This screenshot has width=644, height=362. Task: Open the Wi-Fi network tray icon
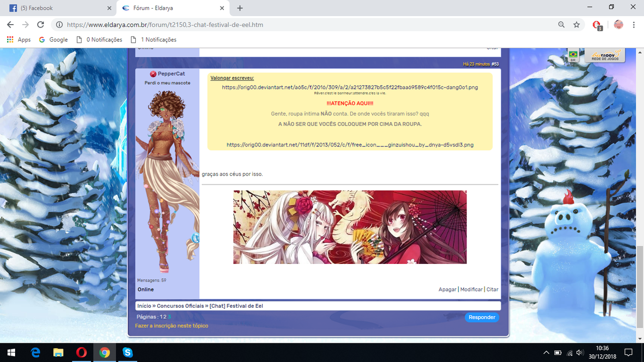pyautogui.click(x=570, y=352)
